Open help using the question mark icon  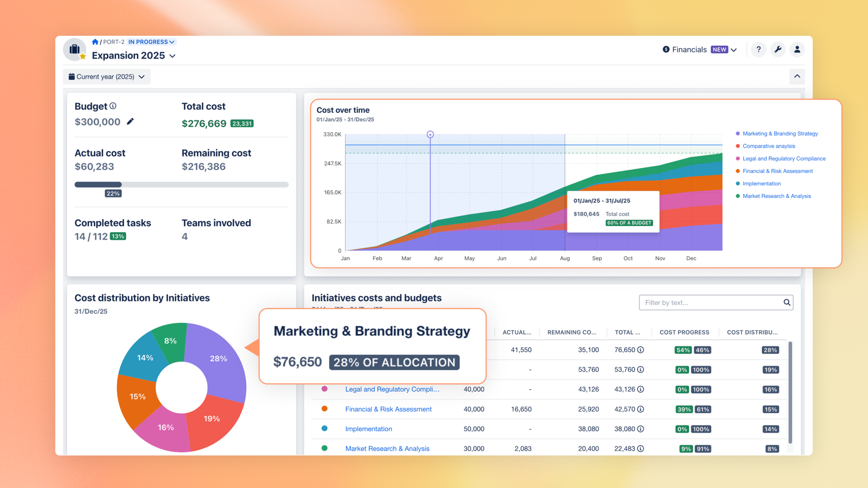coord(758,49)
